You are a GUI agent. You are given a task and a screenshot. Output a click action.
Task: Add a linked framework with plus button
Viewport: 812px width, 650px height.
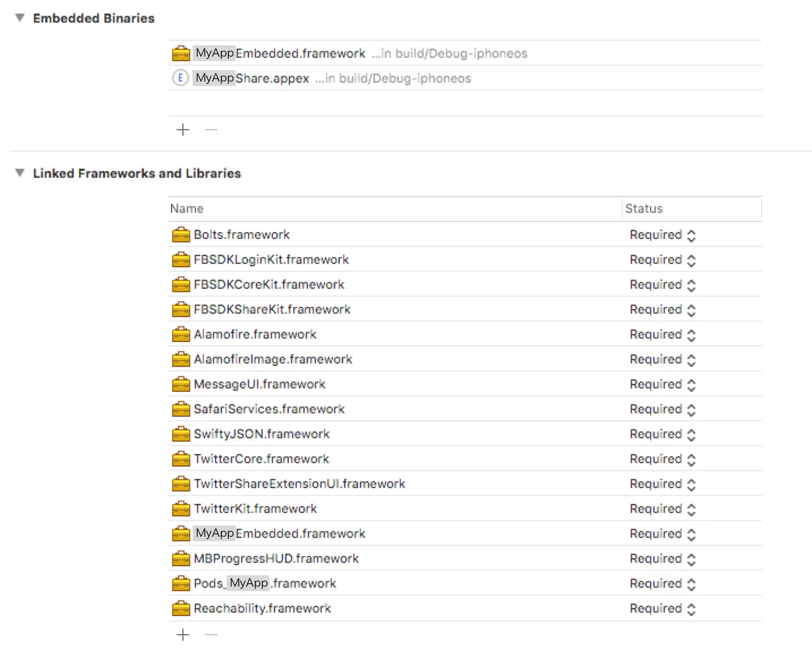point(182,635)
